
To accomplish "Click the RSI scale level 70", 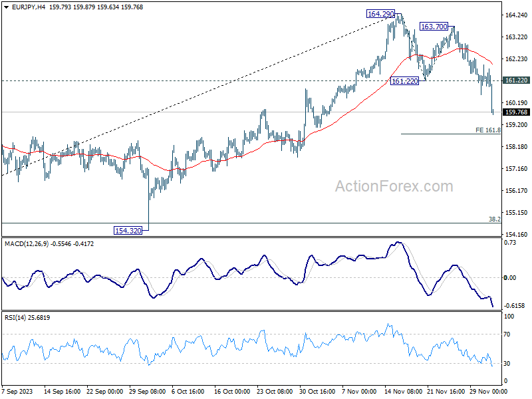I will pos(507,334).
